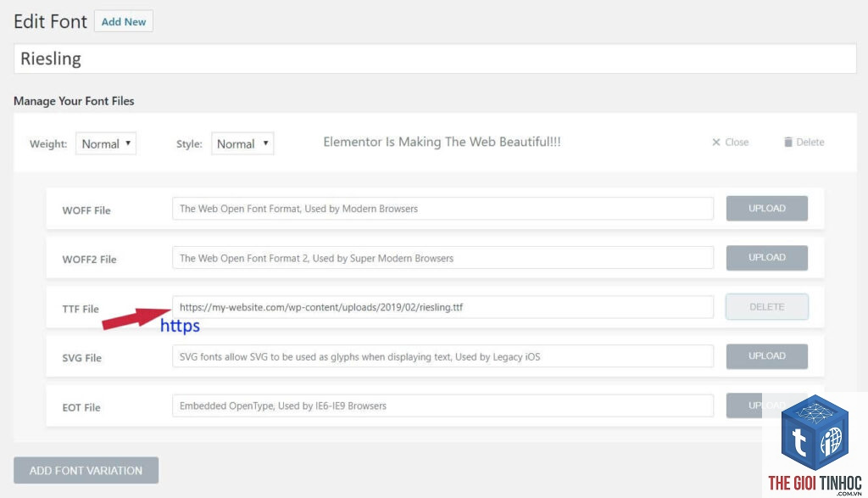Delete the TTF file
This screenshot has width=868, height=498.
(x=766, y=307)
